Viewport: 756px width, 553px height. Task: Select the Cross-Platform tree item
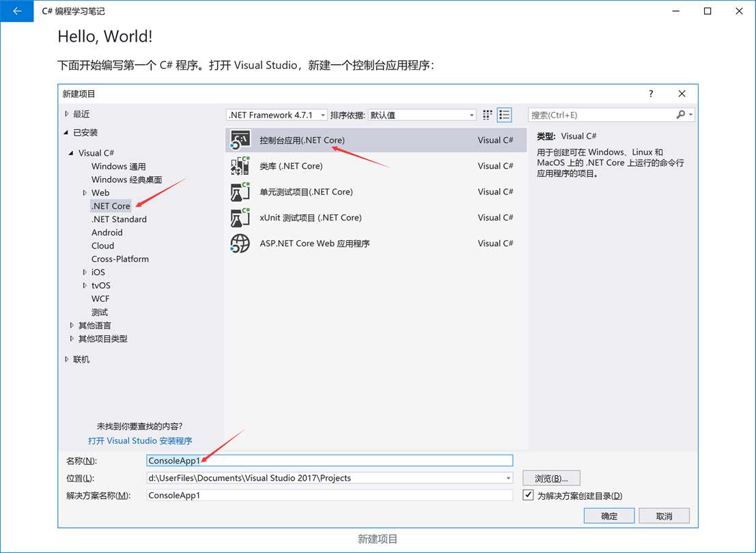(120, 259)
